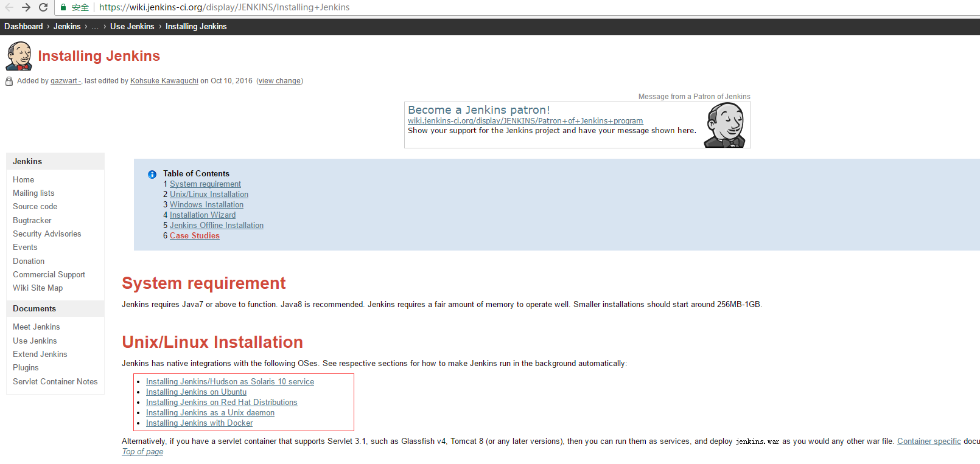Open Kohsuke Kawaguchi profile link

pos(164,81)
